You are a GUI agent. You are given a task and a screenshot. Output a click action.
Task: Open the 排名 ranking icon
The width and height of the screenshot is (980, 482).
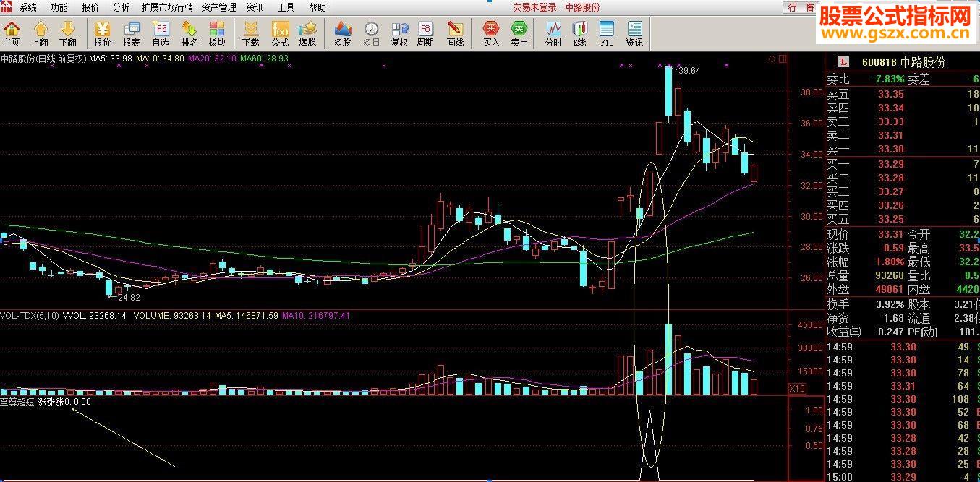coord(189,33)
